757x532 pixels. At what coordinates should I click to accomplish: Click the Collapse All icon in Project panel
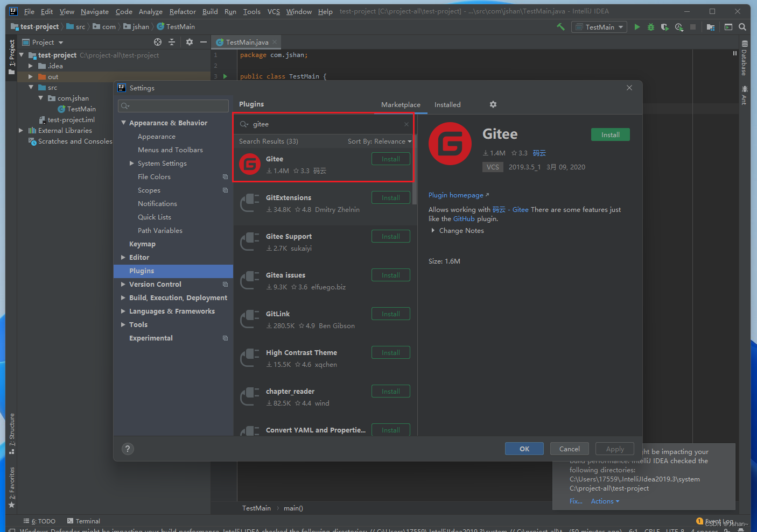(x=172, y=42)
